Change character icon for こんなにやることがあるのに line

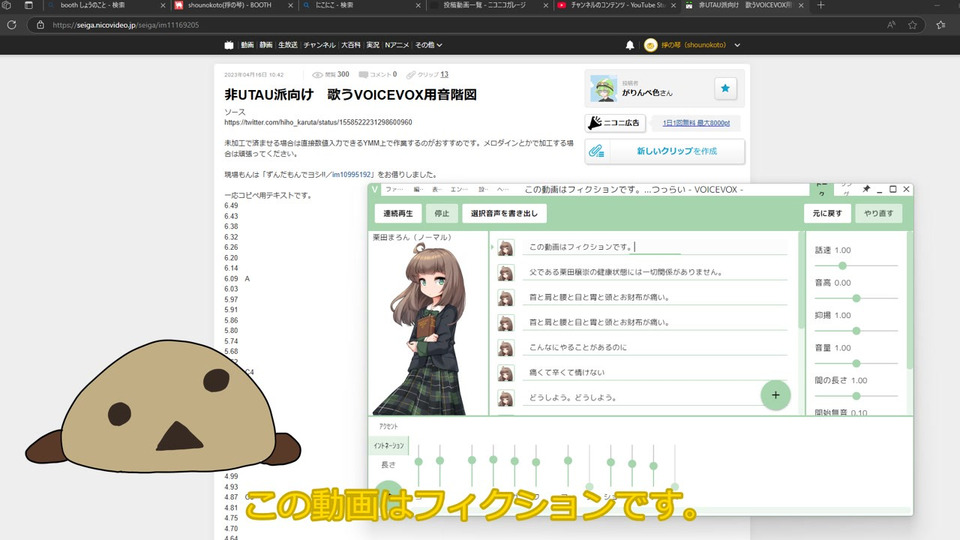tap(506, 348)
